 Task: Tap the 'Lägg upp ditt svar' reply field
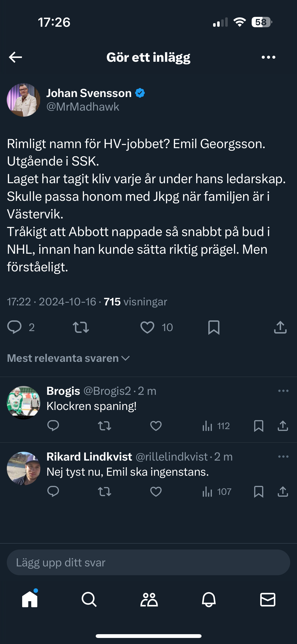click(148, 562)
